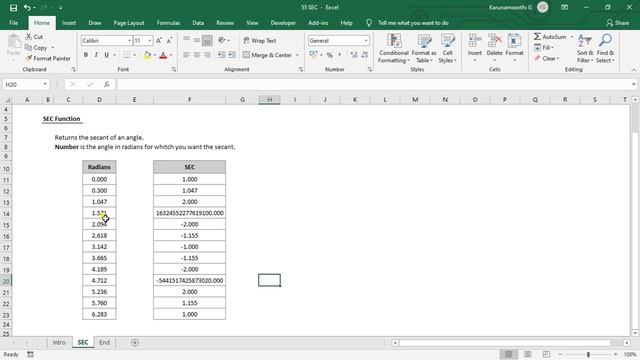This screenshot has height=360, width=640.
Task: Open the Merge & Center dropdown arrow
Action: (297, 55)
